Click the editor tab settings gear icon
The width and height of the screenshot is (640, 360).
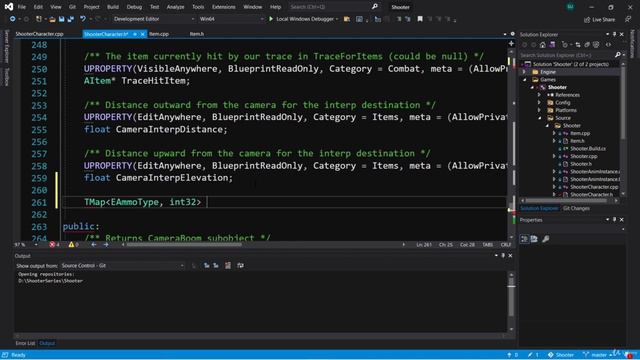513,34
